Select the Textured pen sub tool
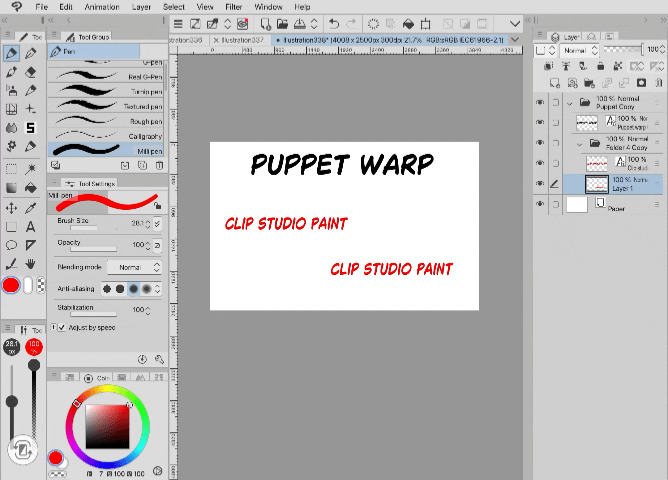Screen dimensions: 668x480 click(x=106, y=106)
